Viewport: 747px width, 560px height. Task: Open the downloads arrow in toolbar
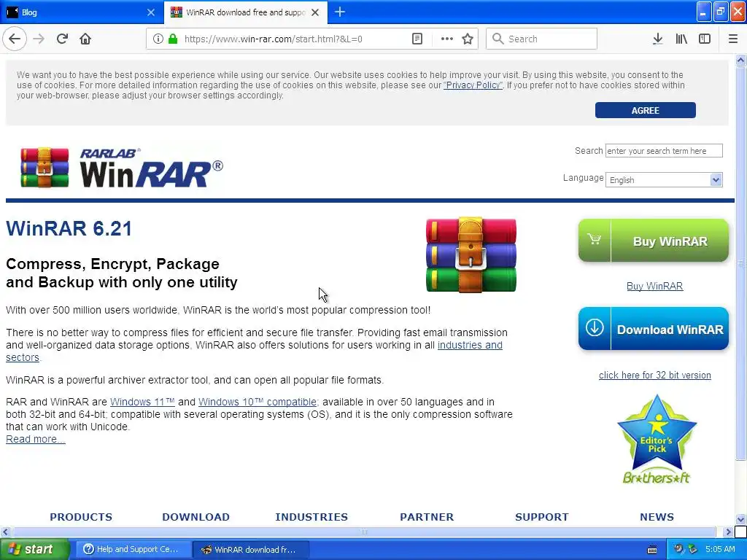[x=657, y=39]
